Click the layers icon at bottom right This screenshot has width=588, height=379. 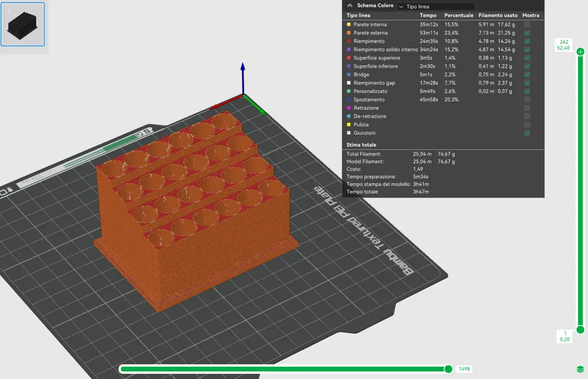[580, 369]
